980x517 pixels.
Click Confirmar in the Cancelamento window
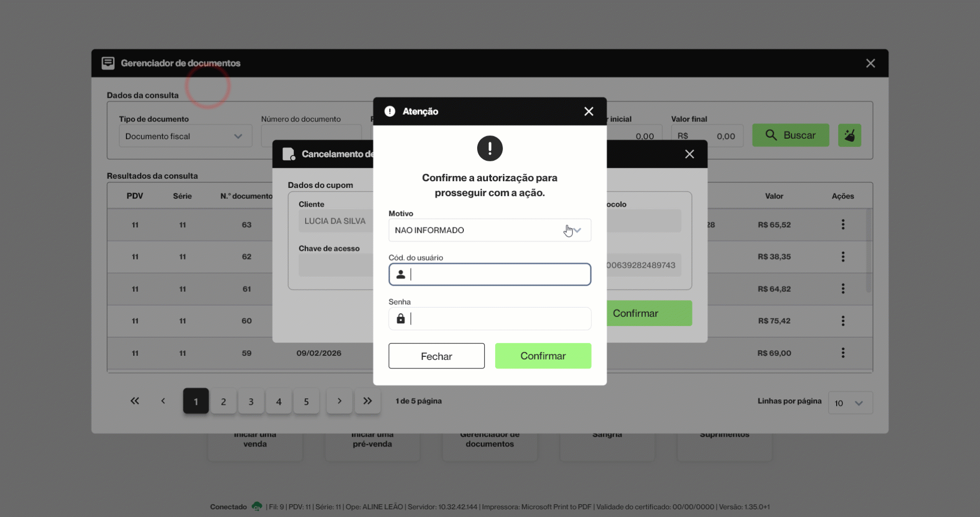[x=649, y=313]
